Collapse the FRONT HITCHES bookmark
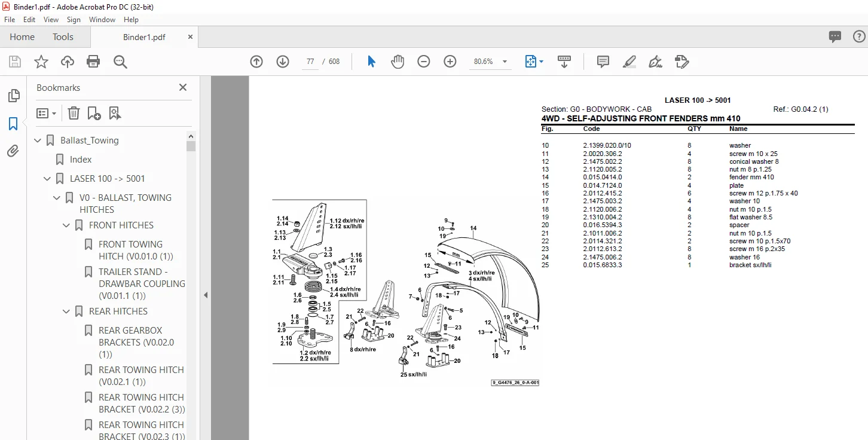This screenshot has width=868, height=440. tap(66, 225)
